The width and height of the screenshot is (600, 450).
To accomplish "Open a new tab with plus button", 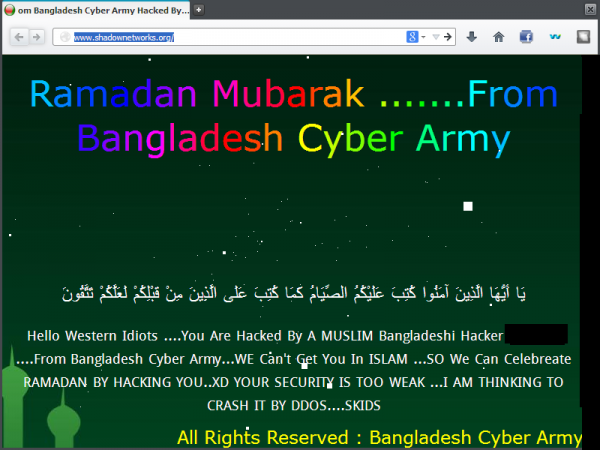I will tap(198, 10).
